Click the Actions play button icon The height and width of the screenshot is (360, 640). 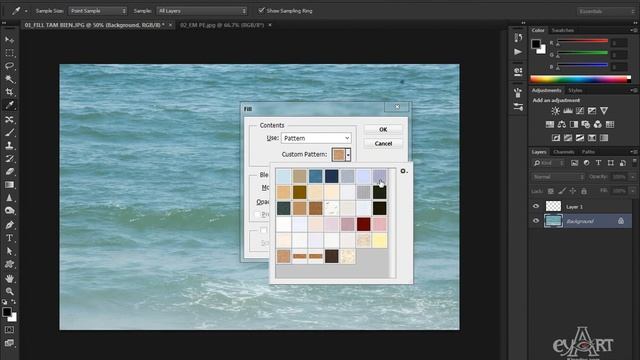(x=518, y=52)
